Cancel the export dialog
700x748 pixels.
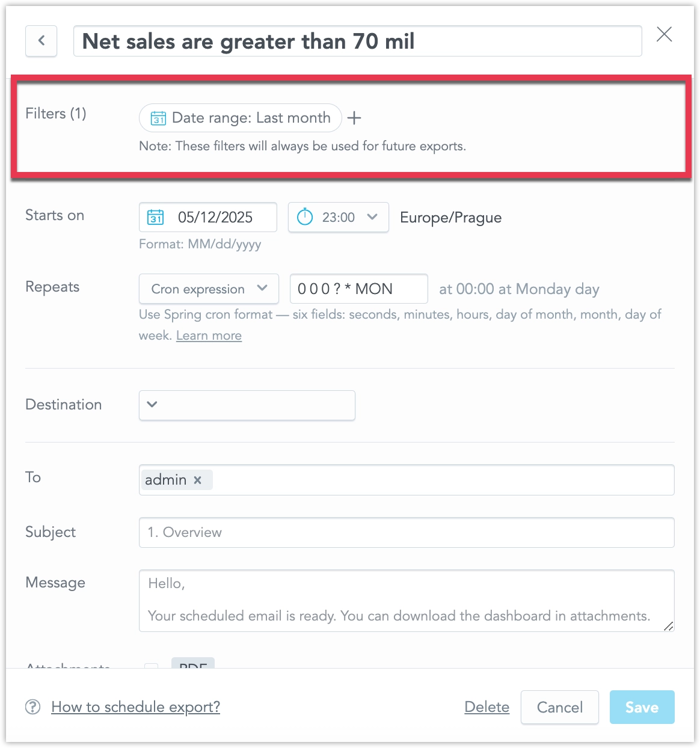(559, 707)
